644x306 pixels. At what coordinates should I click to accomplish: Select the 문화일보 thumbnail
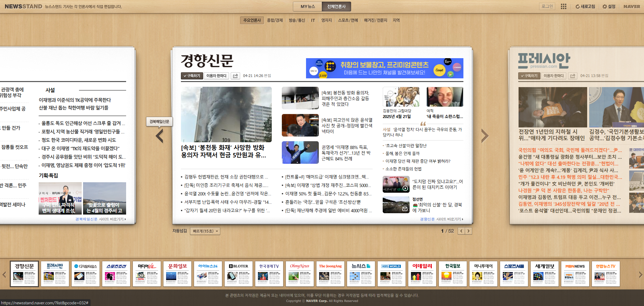coord(177,274)
